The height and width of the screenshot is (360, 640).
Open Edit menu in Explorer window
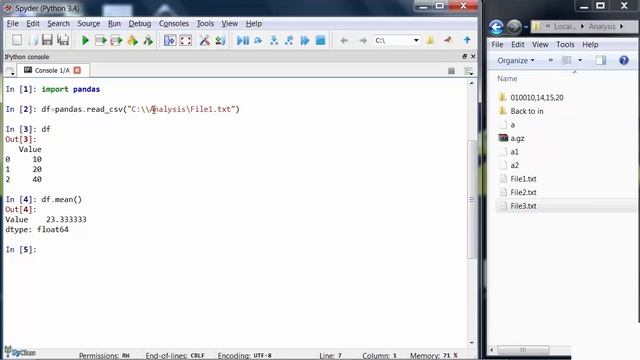(518, 44)
